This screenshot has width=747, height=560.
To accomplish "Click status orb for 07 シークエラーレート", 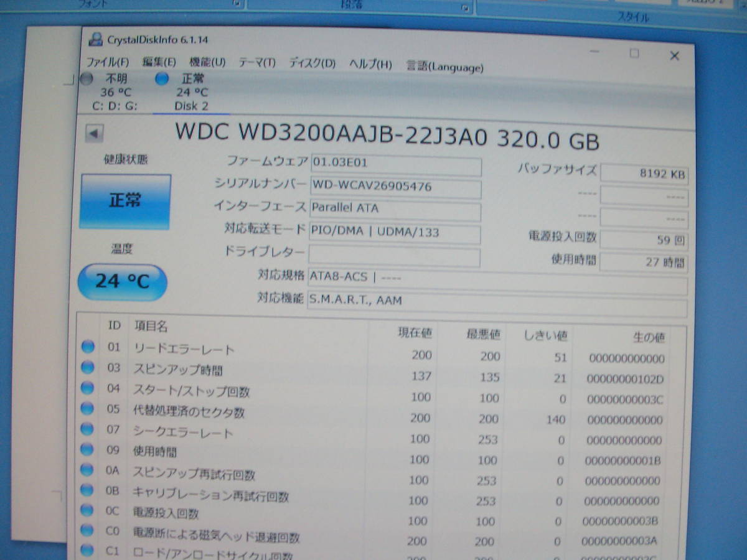I will click(87, 429).
